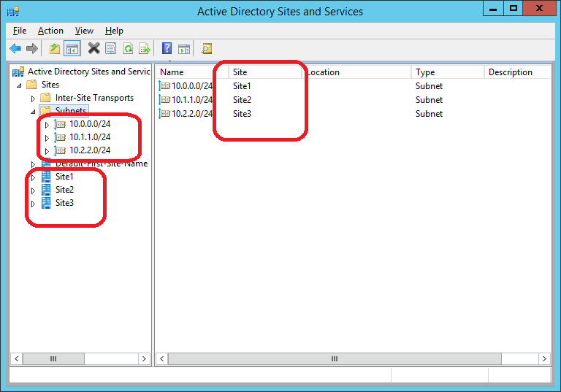This screenshot has width=561, height=392.
Task: Click the Refresh toolbar icon
Action: pyautogui.click(x=128, y=48)
